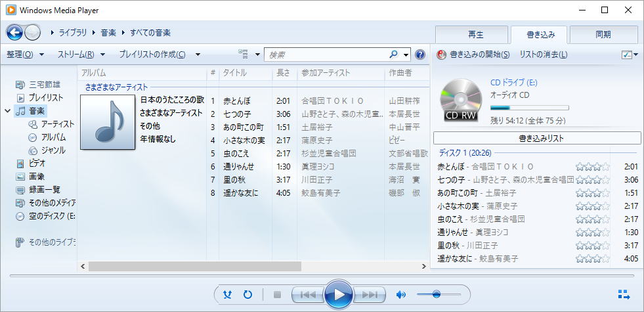The height and width of the screenshot is (312, 644).
Task: Click リストの消去 to clear list
Action: click(x=543, y=55)
